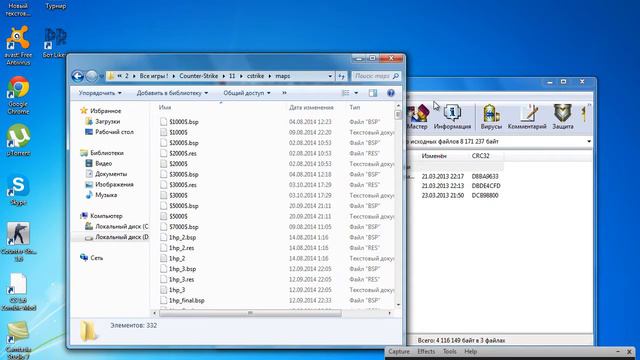The height and width of the screenshot is (360, 640).
Task: Sort files by the Тип column header
Action: 355,107
